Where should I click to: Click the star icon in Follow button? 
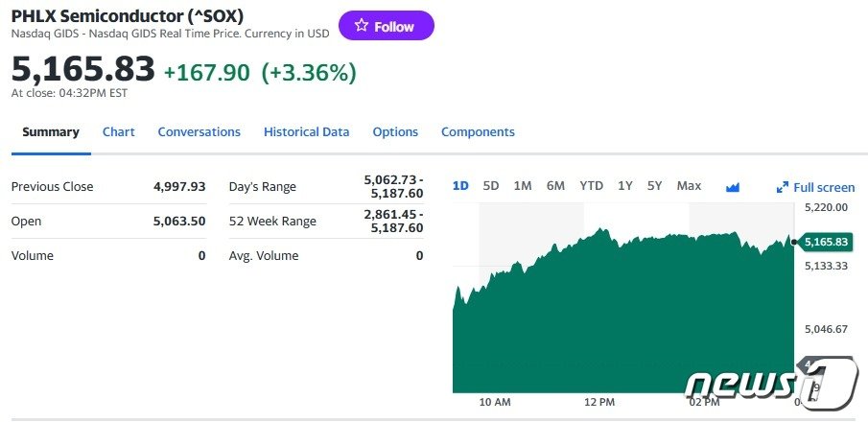[x=361, y=26]
